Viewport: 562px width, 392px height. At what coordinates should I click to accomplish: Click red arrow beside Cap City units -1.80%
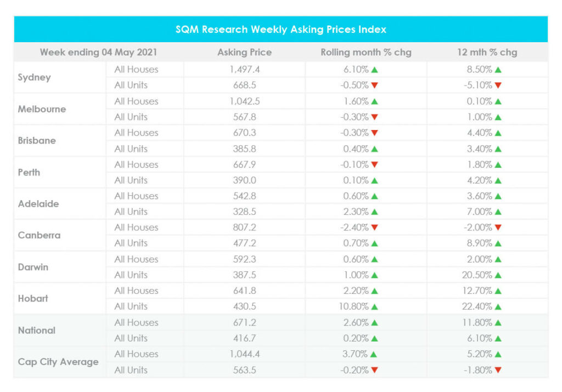498,370
